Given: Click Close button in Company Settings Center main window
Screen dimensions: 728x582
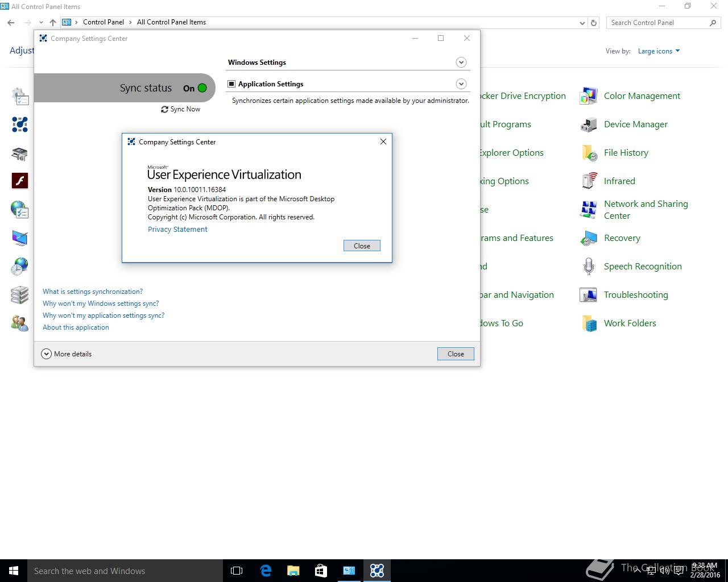Looking at the screenshot, I should tap(456, 354).
